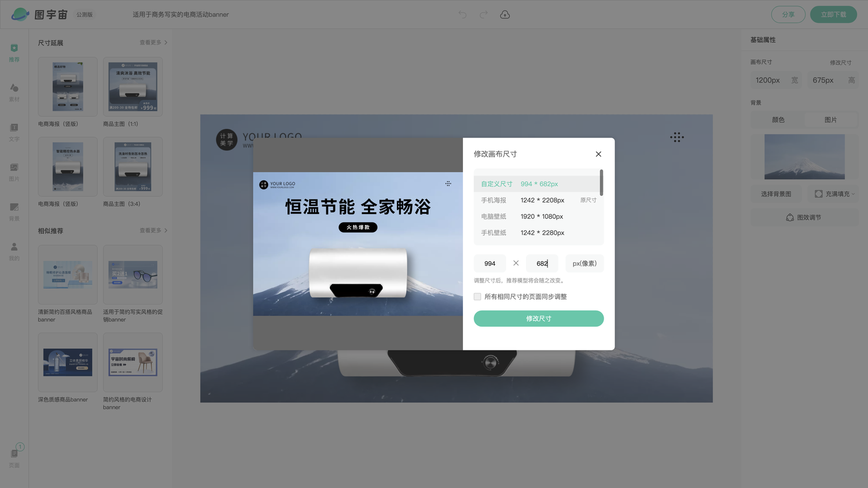Select 适用于简约写实风格的促销banner template
Screen dimensions: 868x488
coord(133,275)
